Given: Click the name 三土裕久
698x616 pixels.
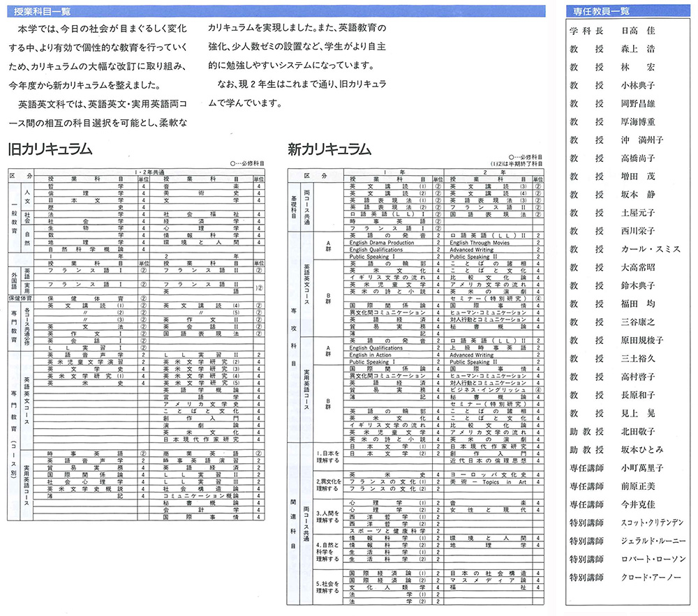Looking at the screenshot, I should pyautogui.click(x=638, y=359).
